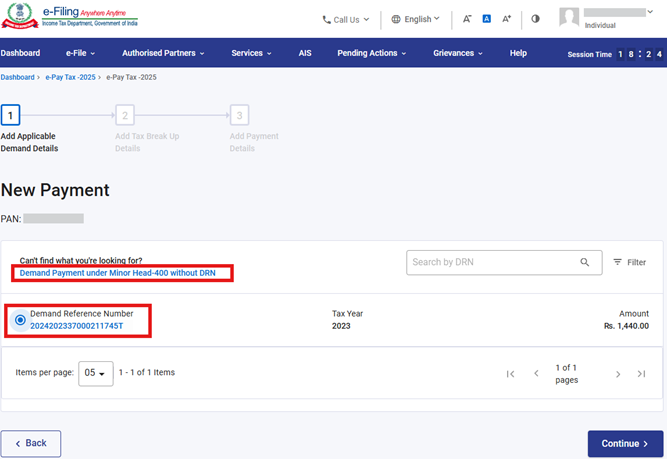Reset to default font size A icon
The height and width of the screenshot is (459, 667).
(x=487, y=19)
